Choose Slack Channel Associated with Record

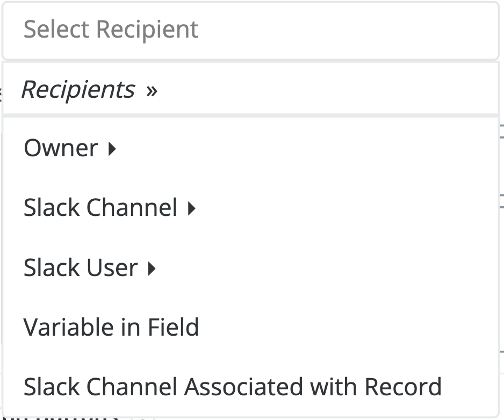point(232,387)
